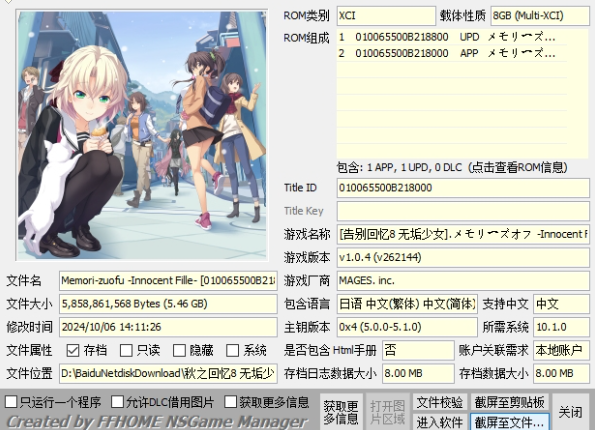
Task: Click the 获取更多信息 button
Action: click(x=341, y=412)
